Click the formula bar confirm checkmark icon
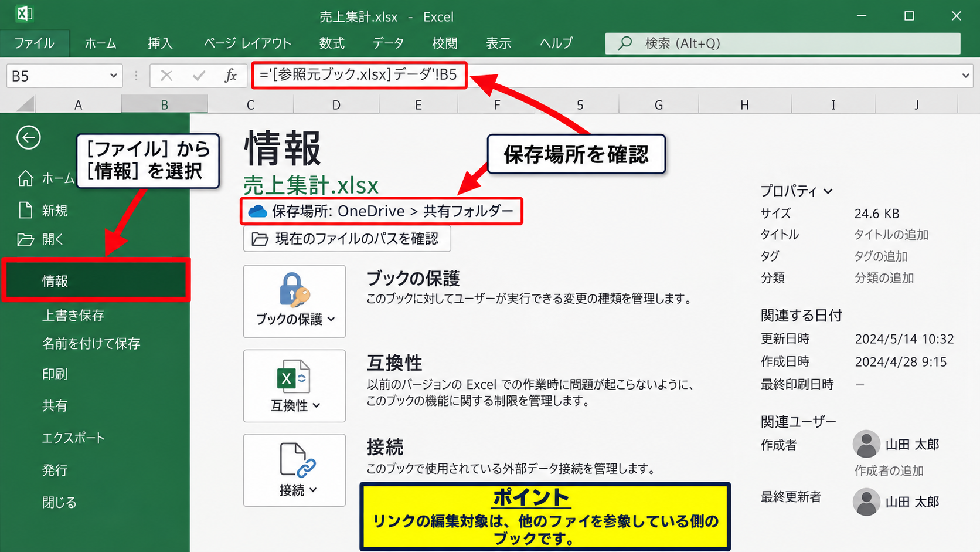Screen dimensions: 980x552 (x=199, y=76)
